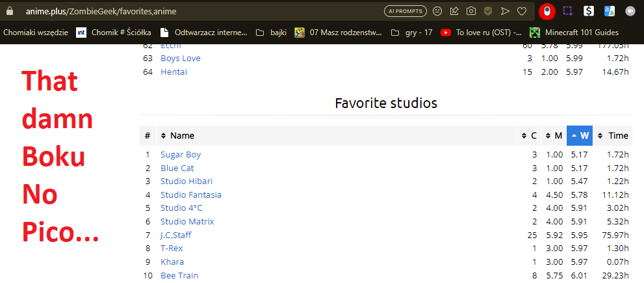The width and height of the screenshot is (644, 283).
Task: Bookmark page with the heart icon
Action: [521, 11]
